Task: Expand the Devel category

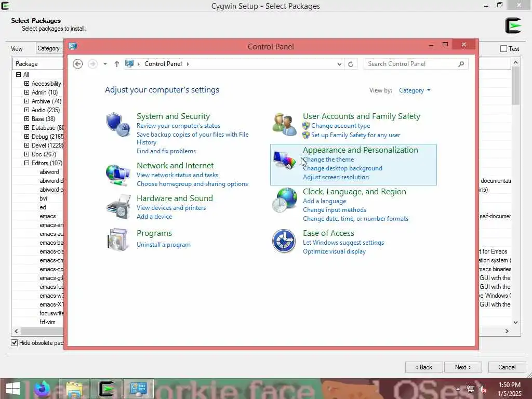Action: pyautogui.click(x=26, y=145)
